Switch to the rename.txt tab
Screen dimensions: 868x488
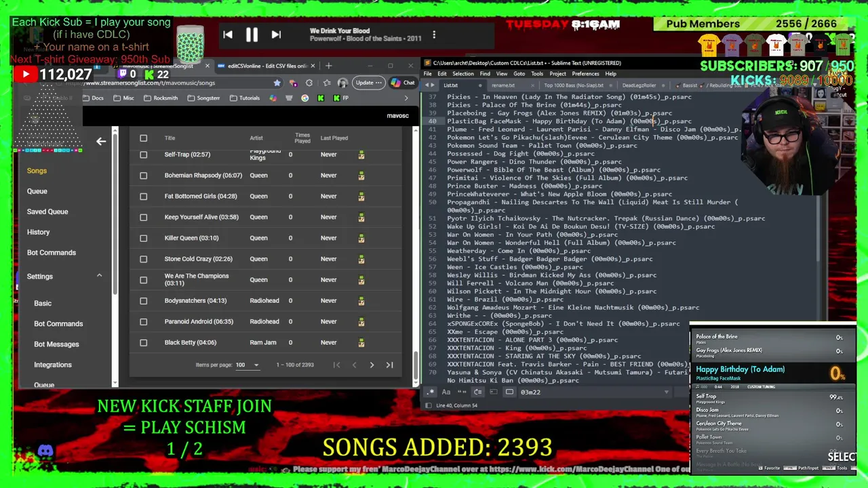pos(503,85)
